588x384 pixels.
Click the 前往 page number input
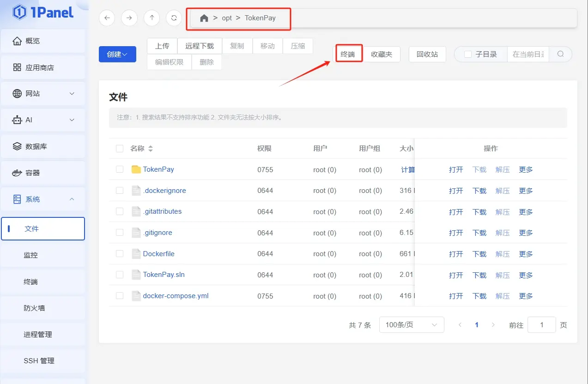click(542, 325)
